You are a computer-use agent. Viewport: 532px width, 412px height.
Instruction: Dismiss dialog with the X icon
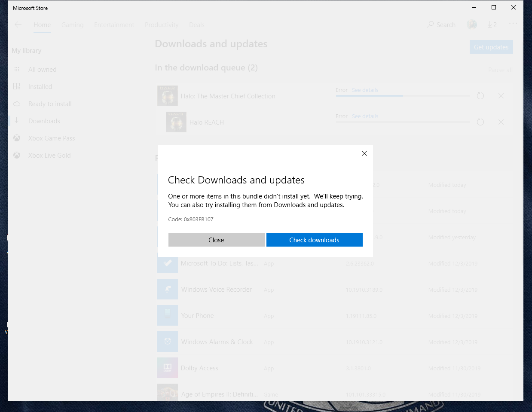coord(364,153)
